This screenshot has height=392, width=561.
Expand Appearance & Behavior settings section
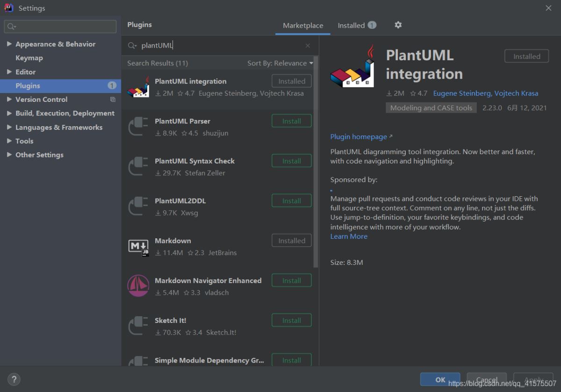coord(9,44)
